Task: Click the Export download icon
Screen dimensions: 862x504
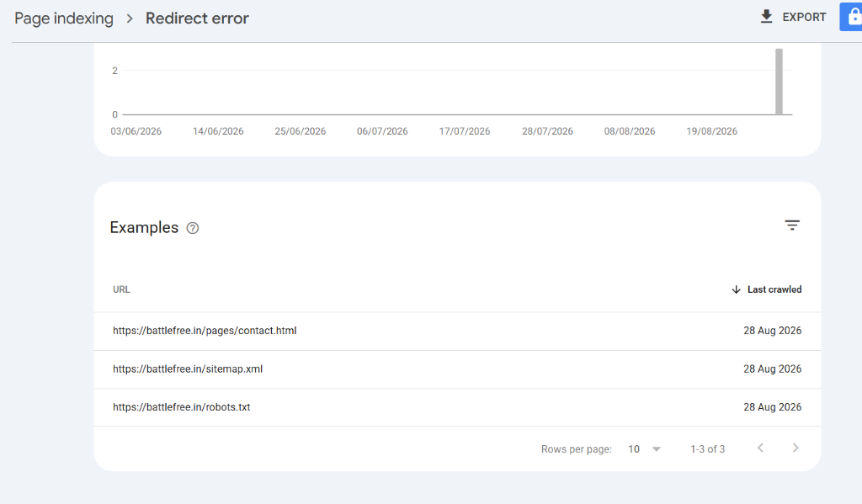Action: tap(766, 17)
